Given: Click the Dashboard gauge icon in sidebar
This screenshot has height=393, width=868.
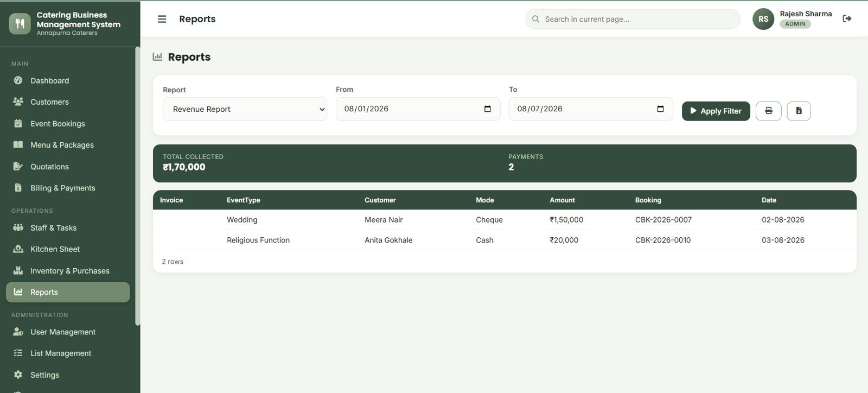Looking at the screenshot, I should pos(18,80).
